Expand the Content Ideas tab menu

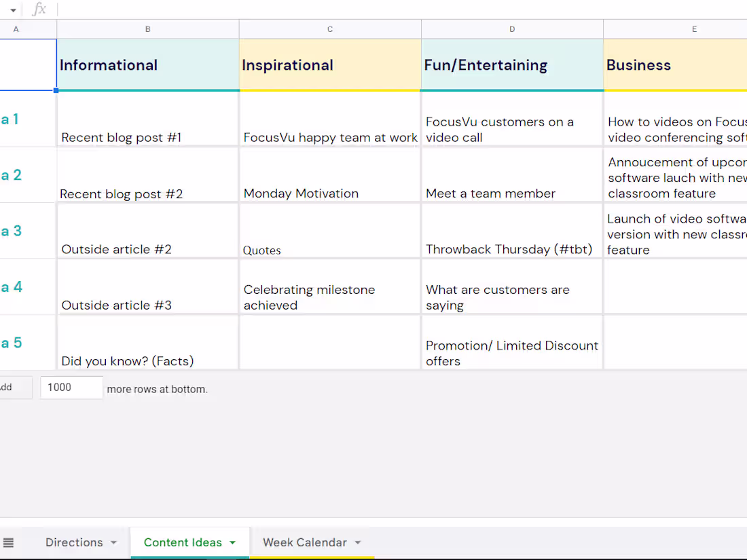(x=232, y=542)
